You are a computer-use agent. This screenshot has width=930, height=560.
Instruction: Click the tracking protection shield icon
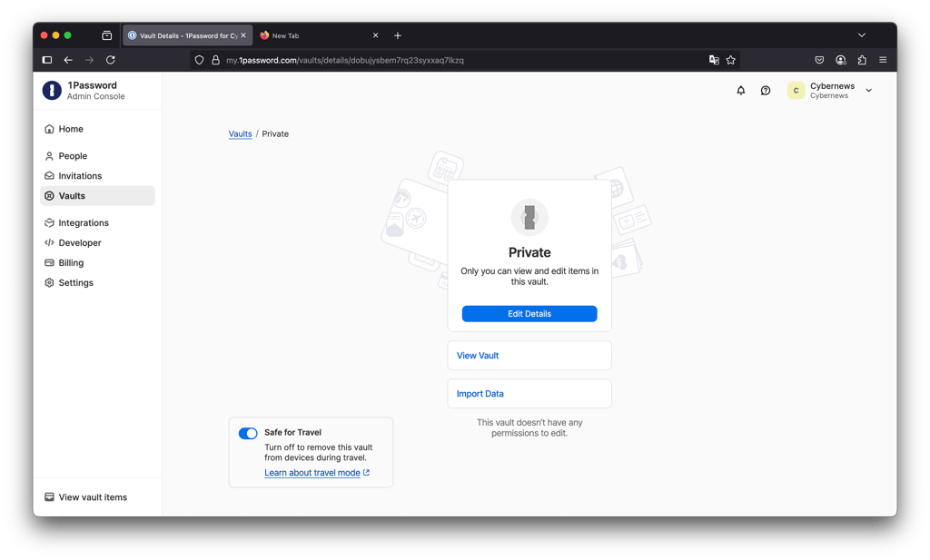(199, 60)
